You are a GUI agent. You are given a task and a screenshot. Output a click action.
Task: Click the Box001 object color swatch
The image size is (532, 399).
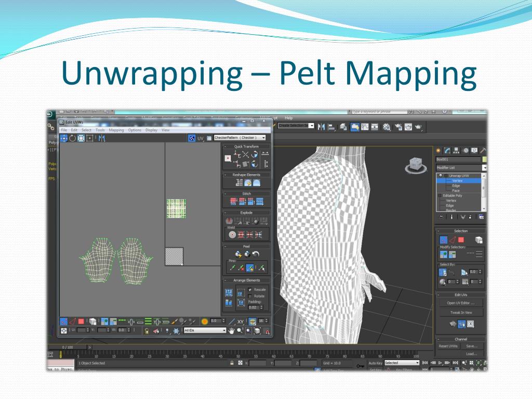click(x=484, y=159)
